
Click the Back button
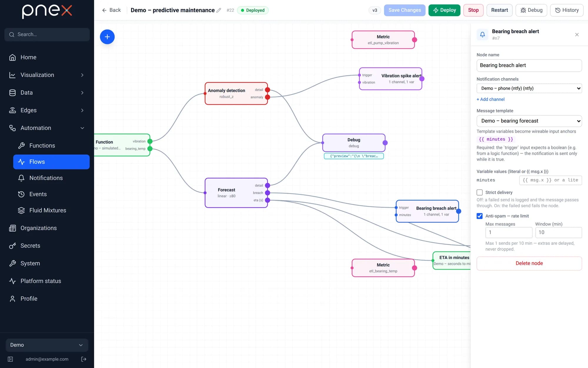click(x=111, y=10)
